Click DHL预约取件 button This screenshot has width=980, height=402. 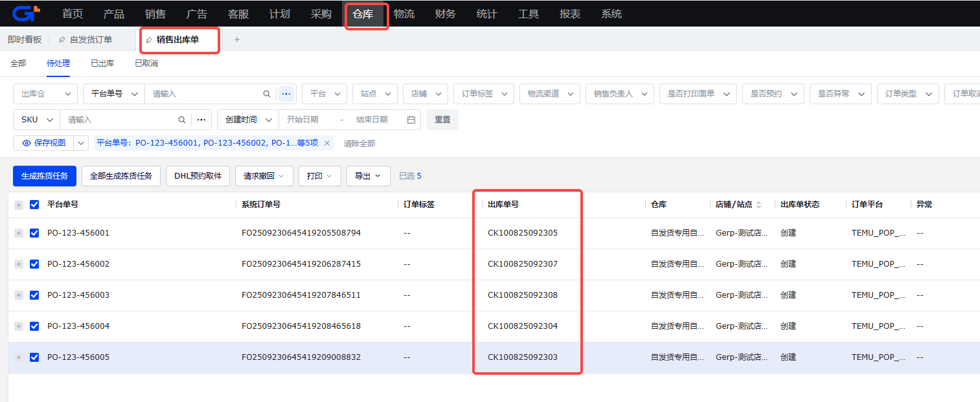coord(198,176)
